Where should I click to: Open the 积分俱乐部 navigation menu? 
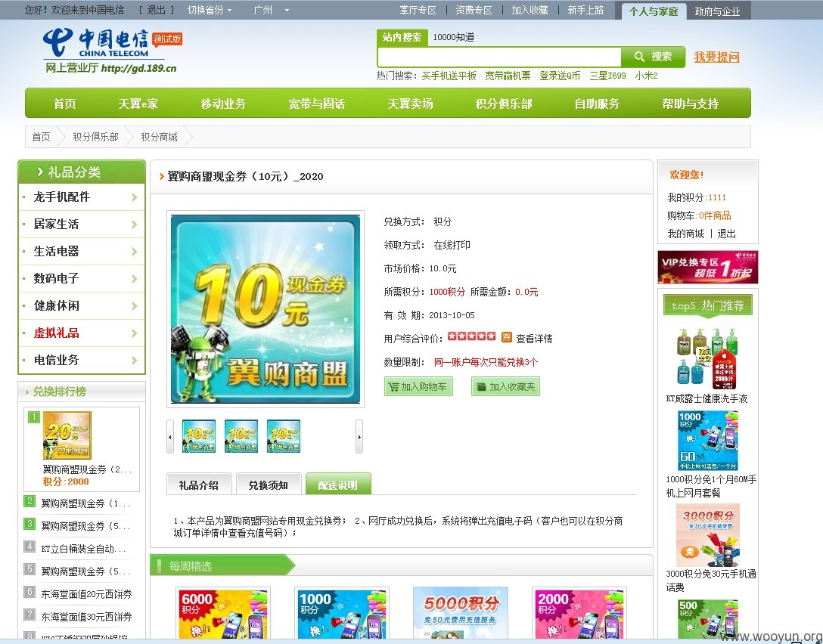[x=503, y=104]
